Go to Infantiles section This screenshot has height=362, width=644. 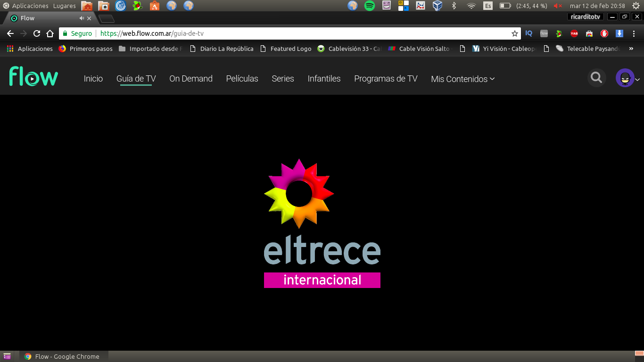coord(324,79)
